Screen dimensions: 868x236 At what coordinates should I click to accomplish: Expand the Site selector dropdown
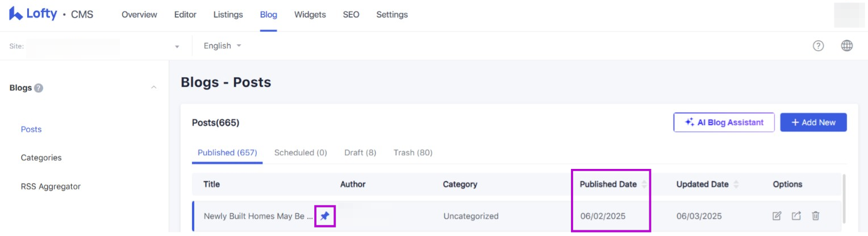tap(177, 46)
